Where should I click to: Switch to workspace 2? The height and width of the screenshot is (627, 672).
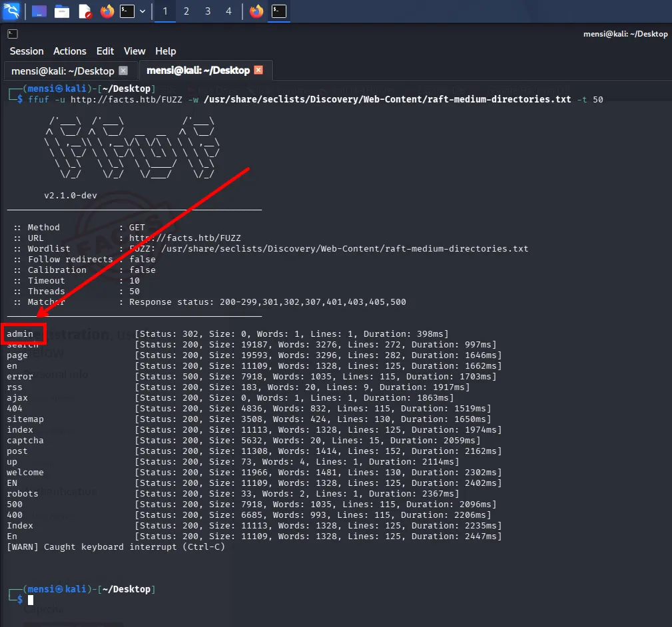(186, 11)
